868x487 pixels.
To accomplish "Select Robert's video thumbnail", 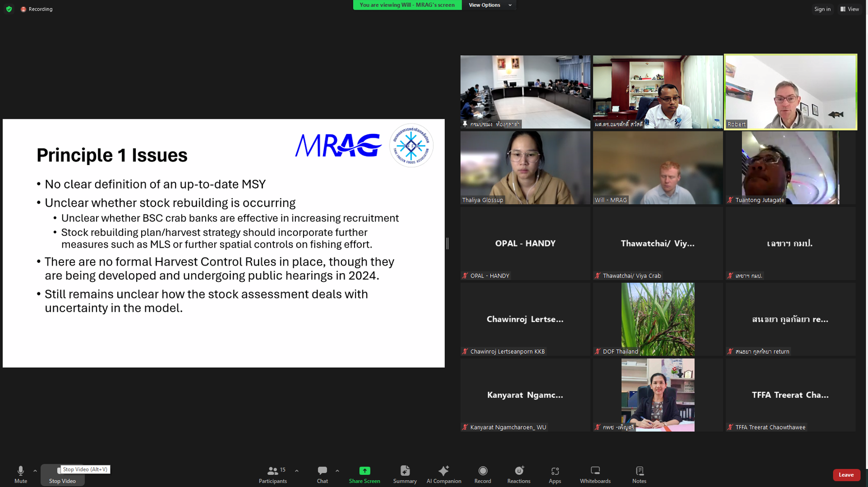I will tap(790, 92).
